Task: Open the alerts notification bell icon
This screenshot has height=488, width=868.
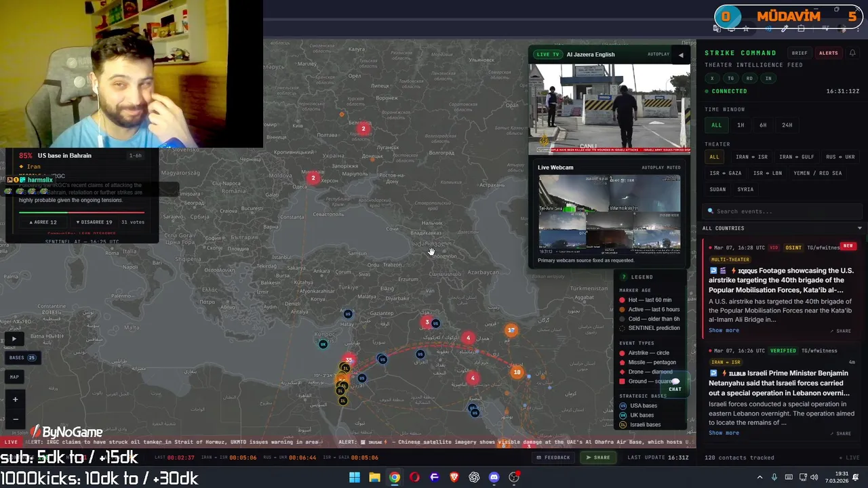Action: [852, 53]
